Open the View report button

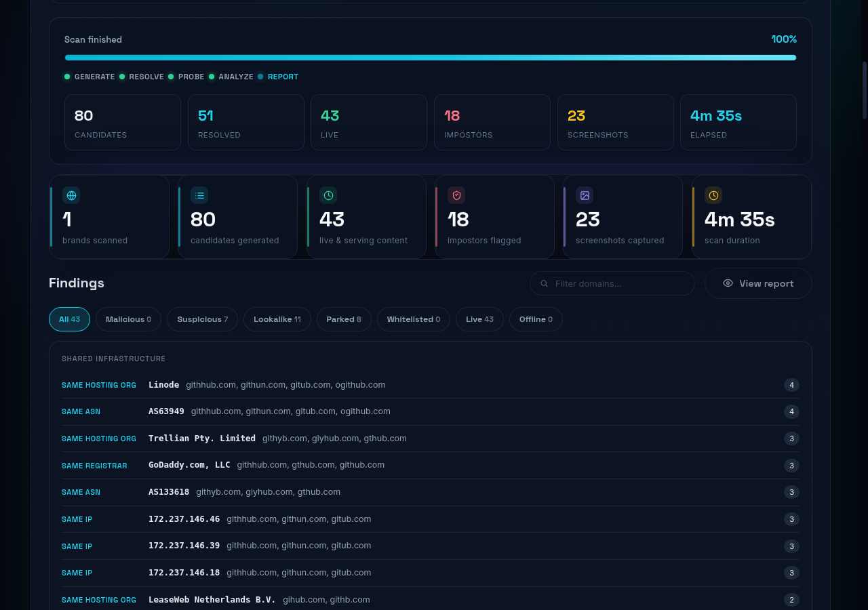click(x=758, y=283)
